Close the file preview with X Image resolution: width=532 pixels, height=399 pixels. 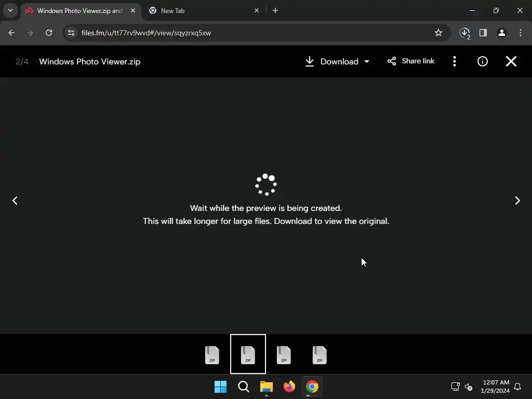click(511, 61)
